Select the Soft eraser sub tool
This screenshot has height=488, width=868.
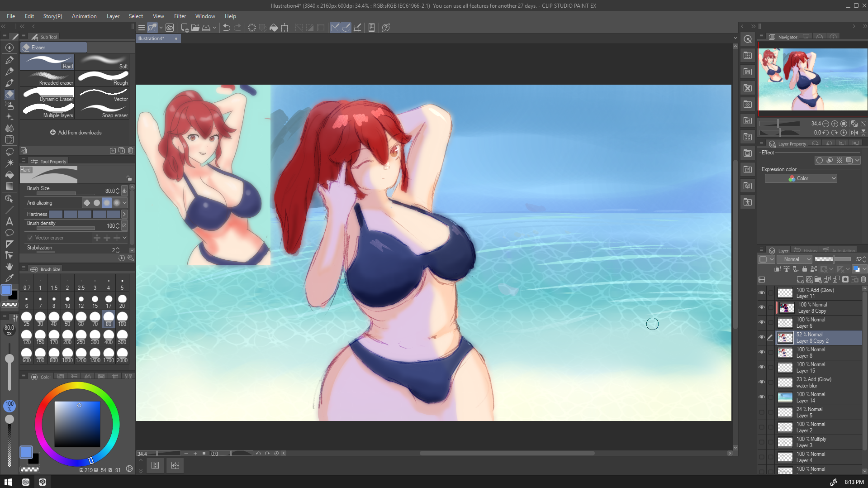[x=102, y=62]
